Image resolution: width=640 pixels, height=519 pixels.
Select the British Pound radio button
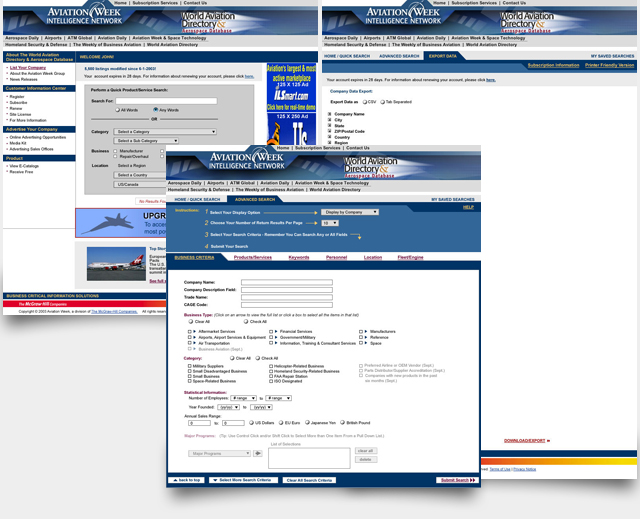point(342,423)
